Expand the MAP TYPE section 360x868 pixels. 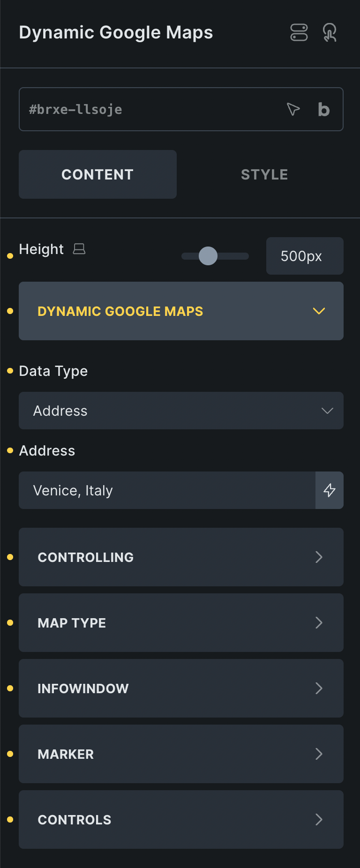coord(181,622)
